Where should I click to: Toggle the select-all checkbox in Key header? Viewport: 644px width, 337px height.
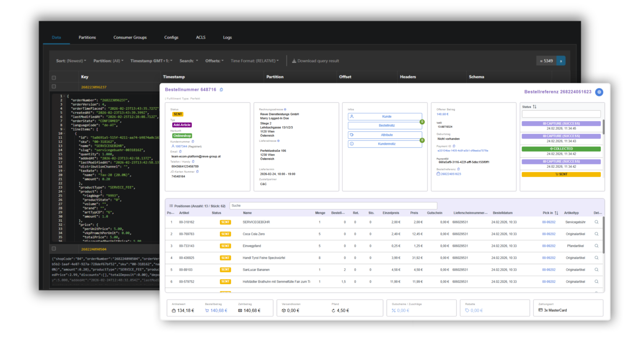pos(54,78)
